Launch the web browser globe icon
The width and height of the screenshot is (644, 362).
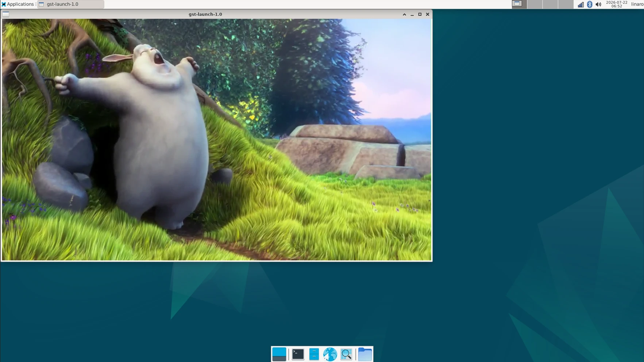tap(330, 354)
